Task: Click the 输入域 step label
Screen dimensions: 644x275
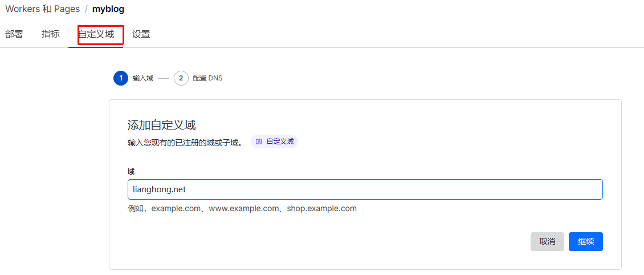Action: point(143,78)
